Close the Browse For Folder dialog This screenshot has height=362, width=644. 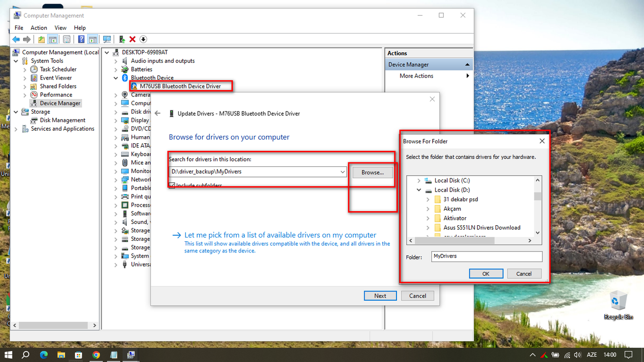click(542, 141)
